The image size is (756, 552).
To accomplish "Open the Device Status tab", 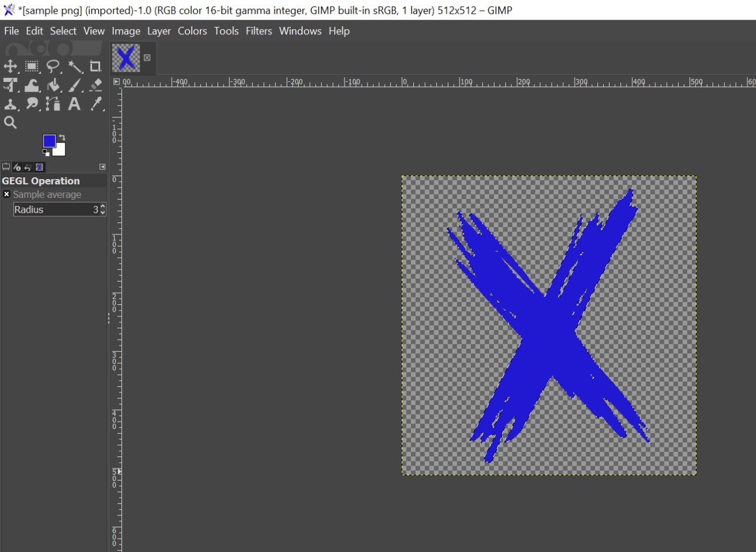I will click(17, 167).
